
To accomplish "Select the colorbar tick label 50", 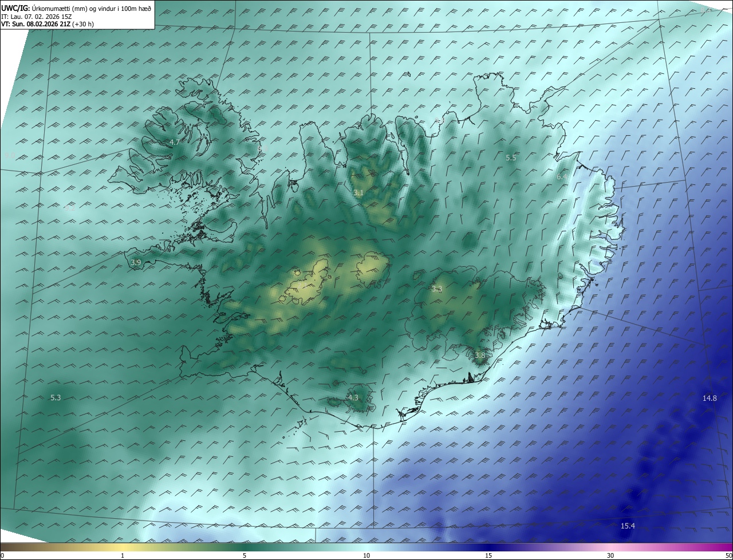I will coord(728,555).
